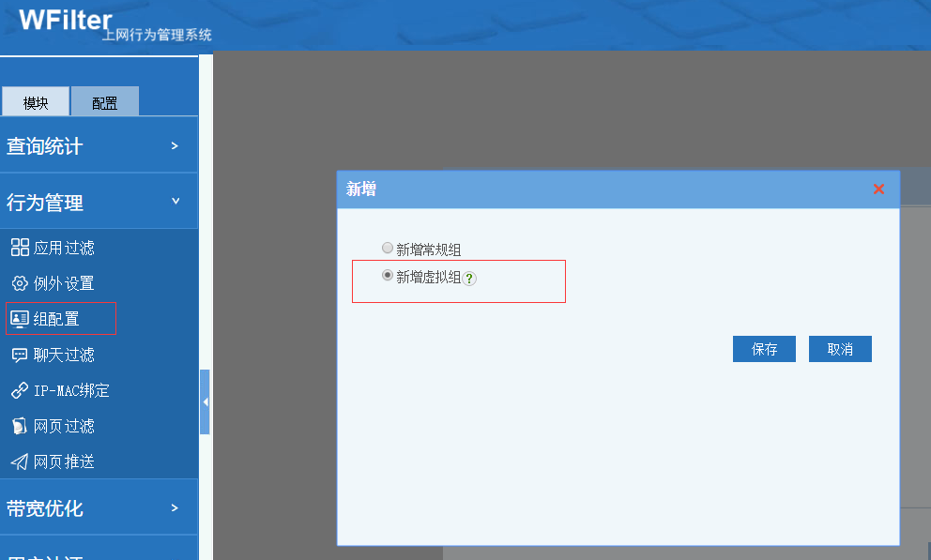Image resolution: width=931 pixels, height=560 pixels.
Task: Click the 网页推送 paper plane icon
Action: (20, 462)
